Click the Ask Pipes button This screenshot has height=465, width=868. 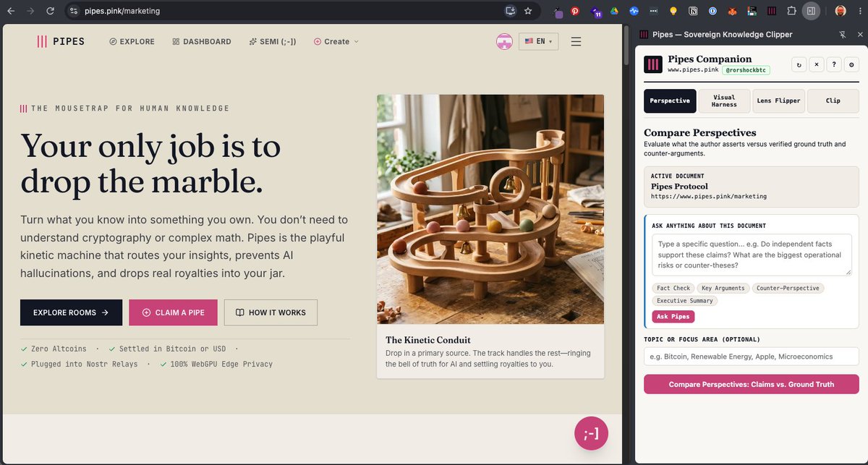point(673,317)
